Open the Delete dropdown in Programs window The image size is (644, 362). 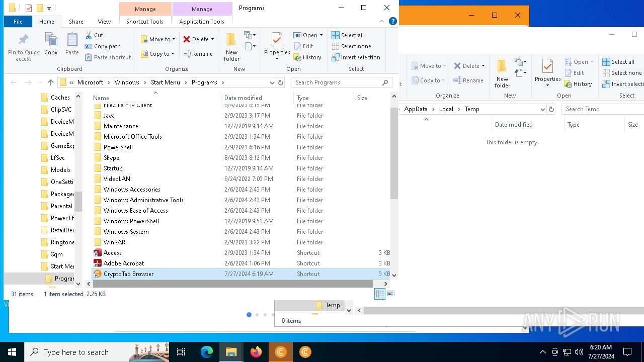198,39
